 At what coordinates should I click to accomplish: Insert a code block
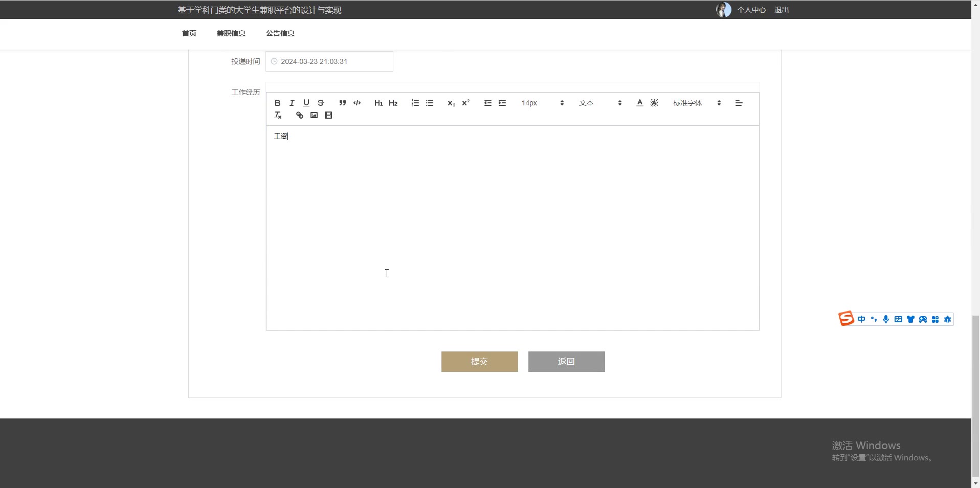point(357,103)
